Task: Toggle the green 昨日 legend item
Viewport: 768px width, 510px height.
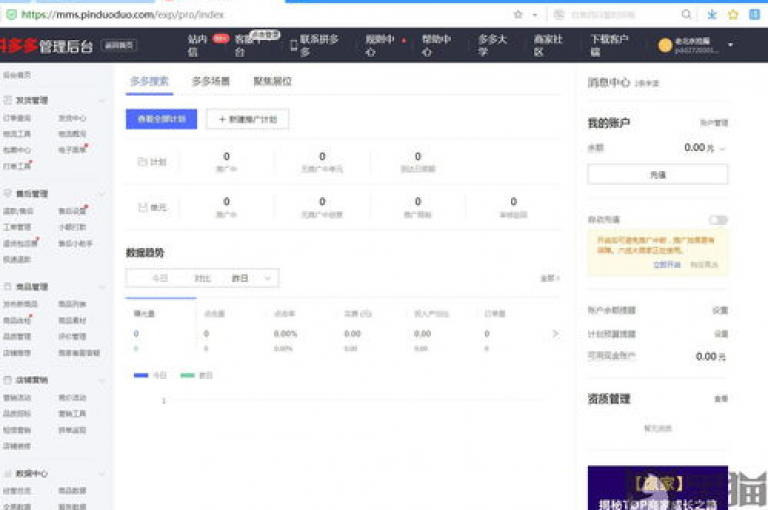Action: (x=196, y=375)
